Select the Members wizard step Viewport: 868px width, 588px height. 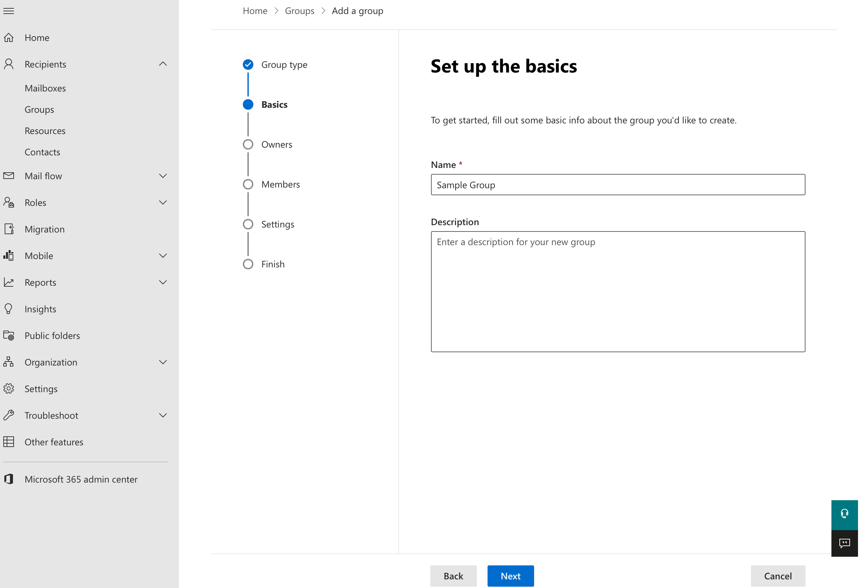point(271,185)
